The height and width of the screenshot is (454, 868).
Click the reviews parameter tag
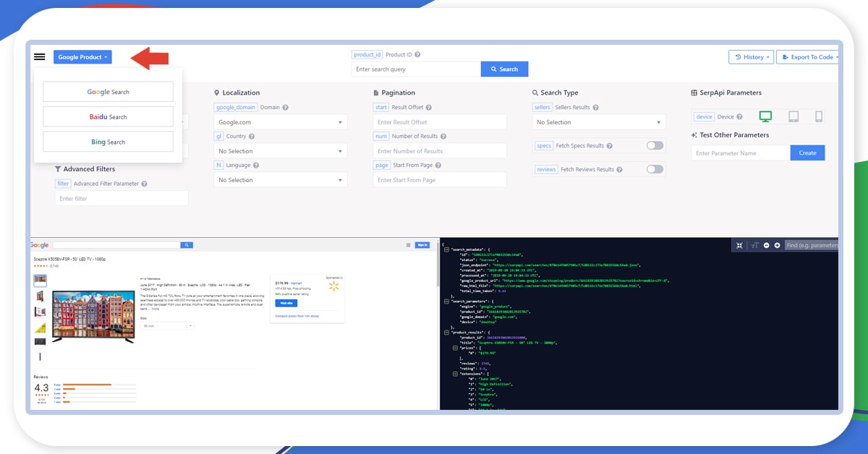[546, 170]
